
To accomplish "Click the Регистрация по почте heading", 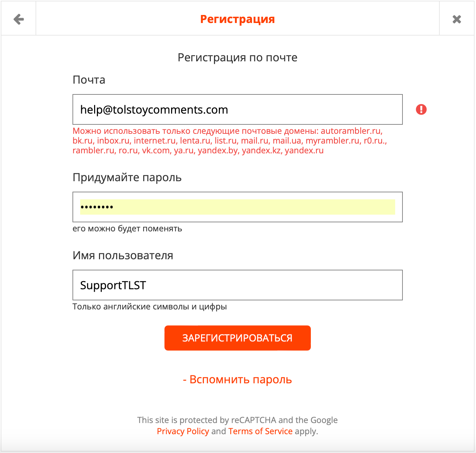I will [x=238, y=57].
